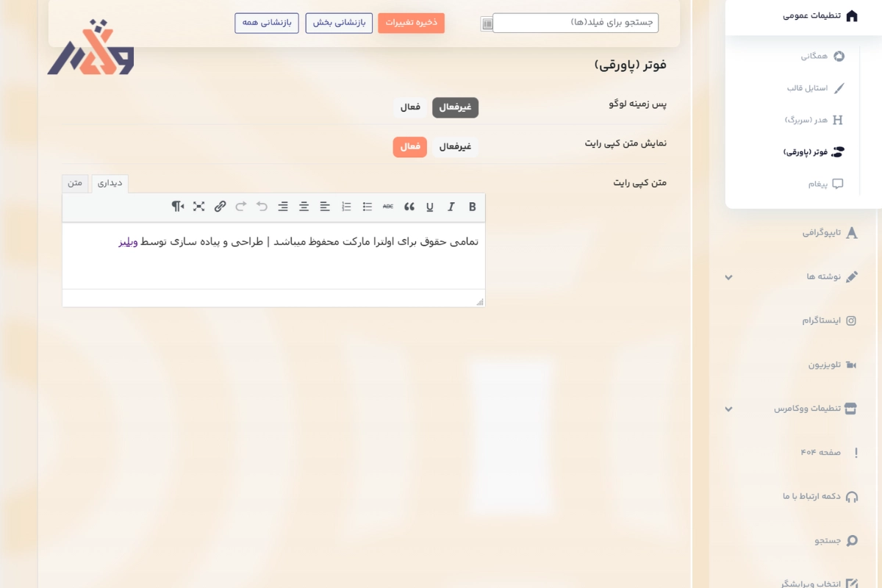Click in the field search box

tap(576, 23)
